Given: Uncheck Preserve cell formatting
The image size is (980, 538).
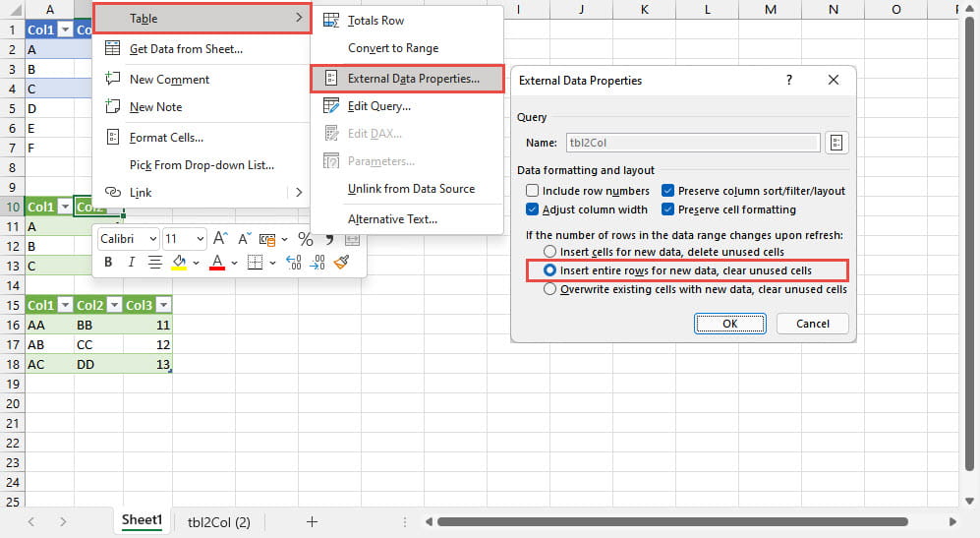Looking at the screenshot, I should [x=668, y=209].
